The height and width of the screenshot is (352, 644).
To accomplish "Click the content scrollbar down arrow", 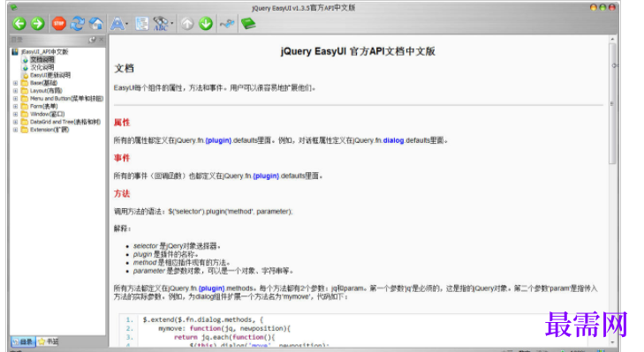I will [x=612, y=341].
